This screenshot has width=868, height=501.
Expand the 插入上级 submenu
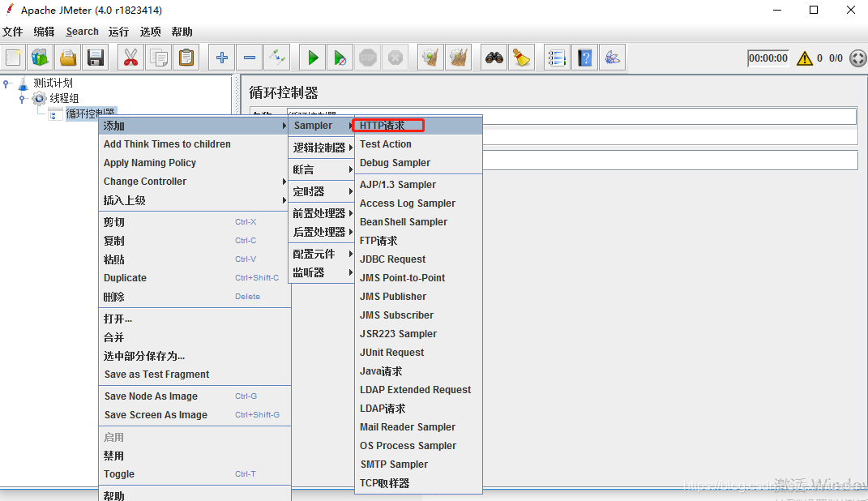pos(195,200)
